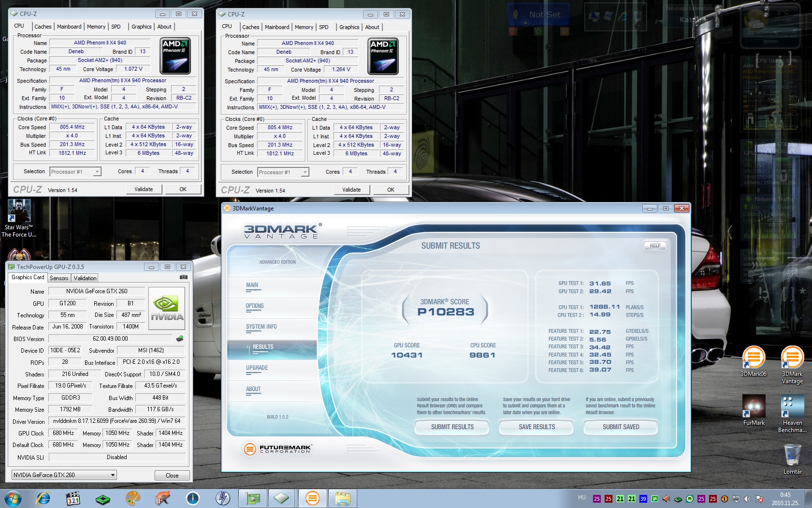Click the Close button in GPU-Z
812x508 pixels.
(x=172, y=476)
